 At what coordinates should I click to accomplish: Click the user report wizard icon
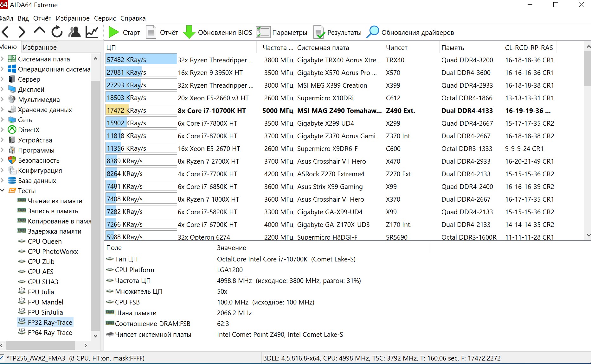[x=75, y=32]
